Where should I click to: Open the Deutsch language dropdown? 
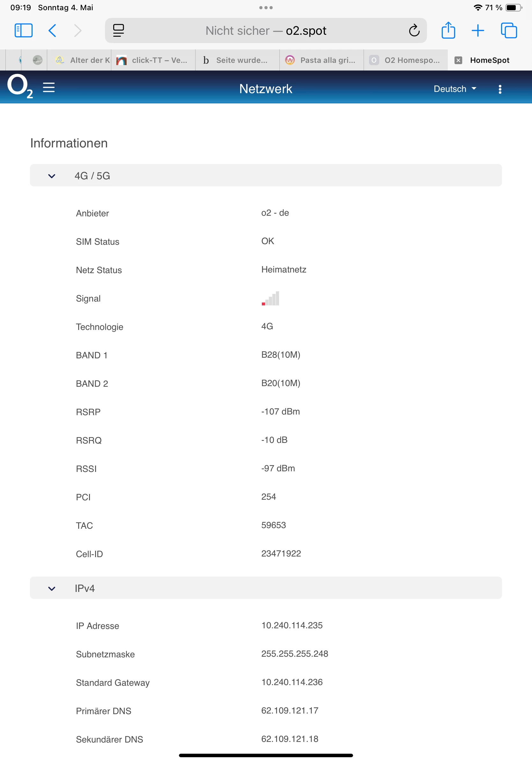point(455,89)
